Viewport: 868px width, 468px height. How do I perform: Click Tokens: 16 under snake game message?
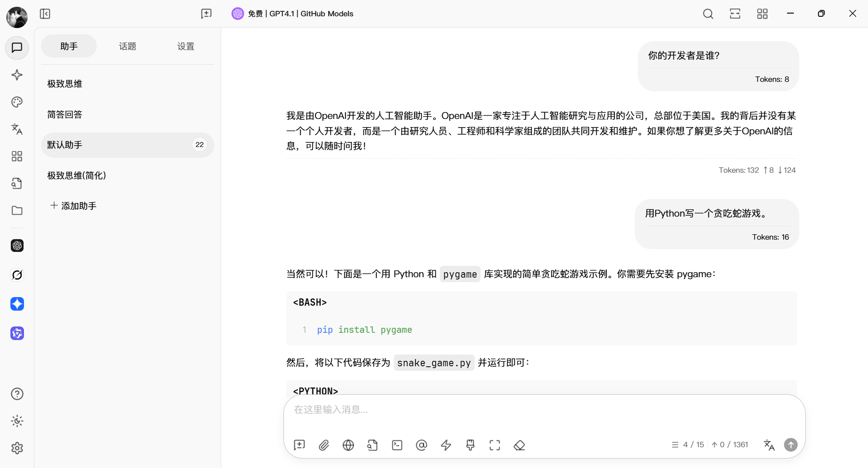[770, 237]
